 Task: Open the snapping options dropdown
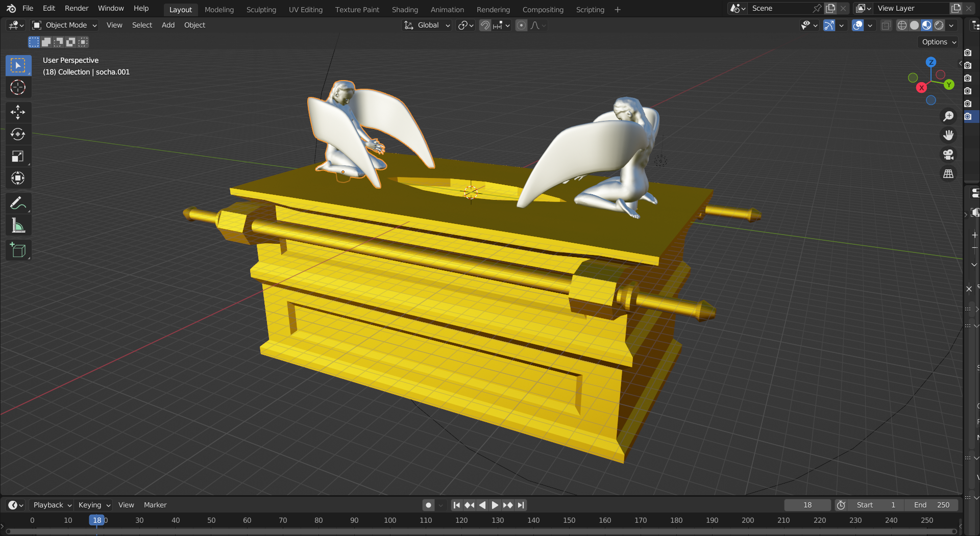tap(501, 25)
